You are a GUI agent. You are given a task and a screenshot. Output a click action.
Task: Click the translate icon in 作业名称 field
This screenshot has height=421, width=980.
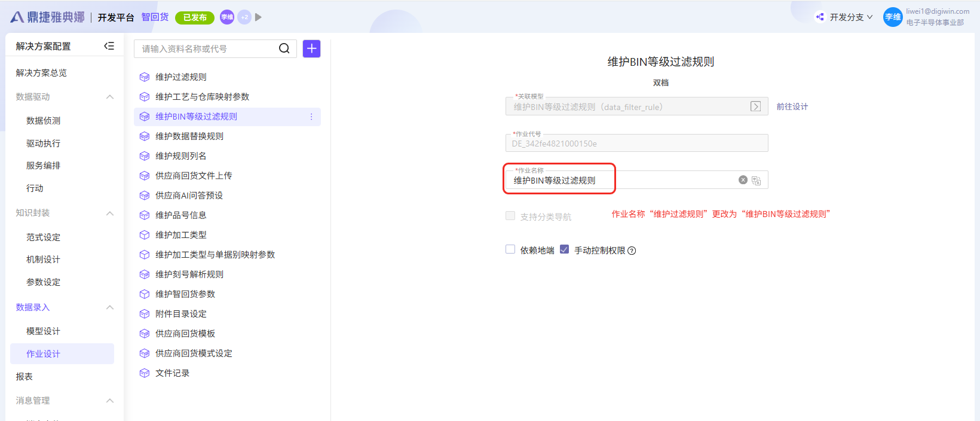click(x=756, y=181)
